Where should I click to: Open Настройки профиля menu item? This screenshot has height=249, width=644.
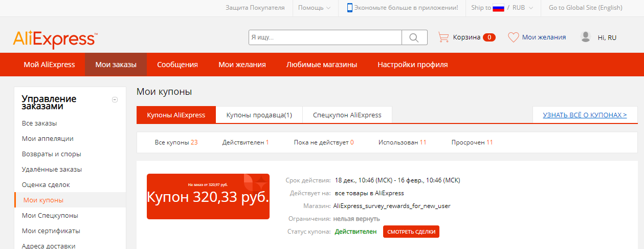pyautogui.click(x=413, y=65)
